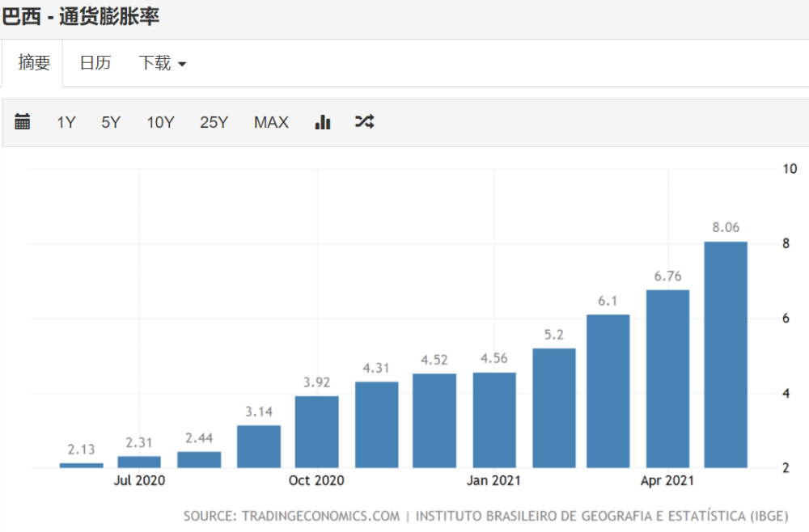Select the 6.1 value bar

(608, 391)
